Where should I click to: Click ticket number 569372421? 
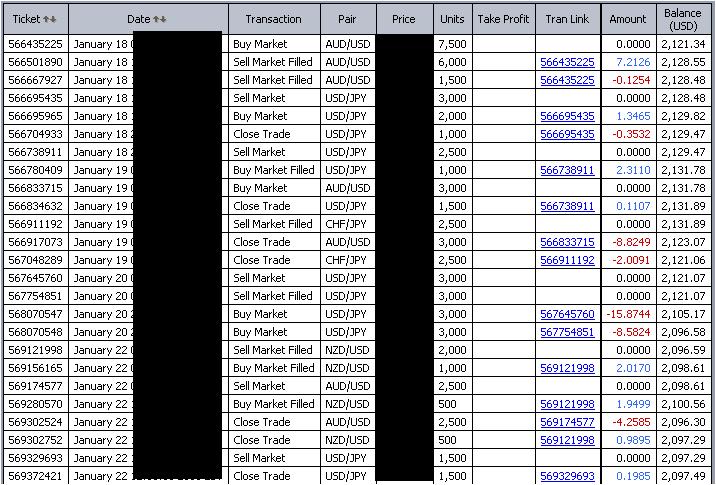coord(35,476)
